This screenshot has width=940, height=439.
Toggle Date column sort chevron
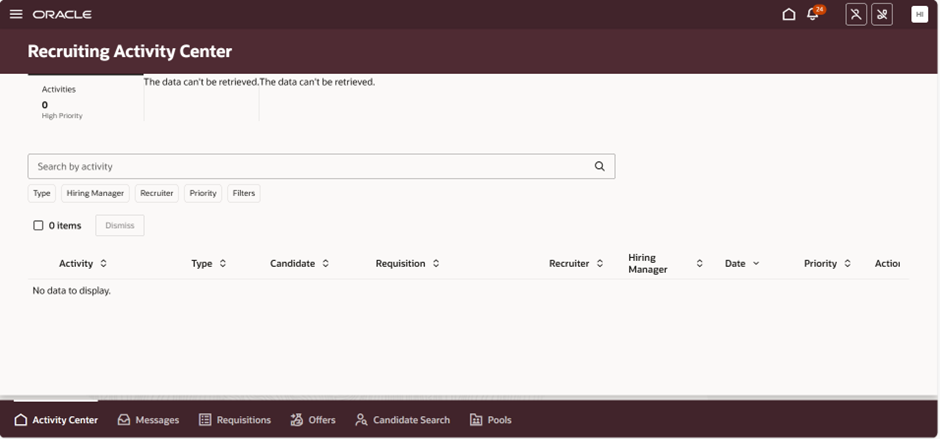(755, 263)
